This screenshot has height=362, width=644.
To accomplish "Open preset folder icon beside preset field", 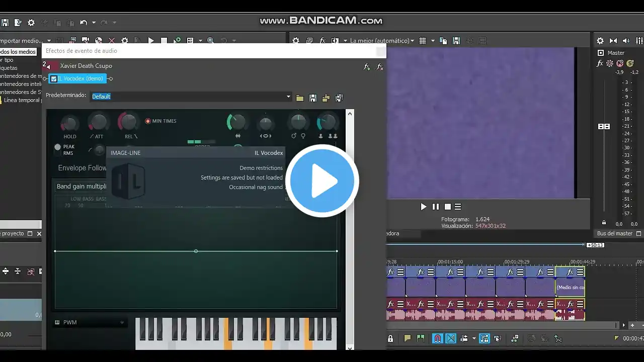I will (300, 98).
